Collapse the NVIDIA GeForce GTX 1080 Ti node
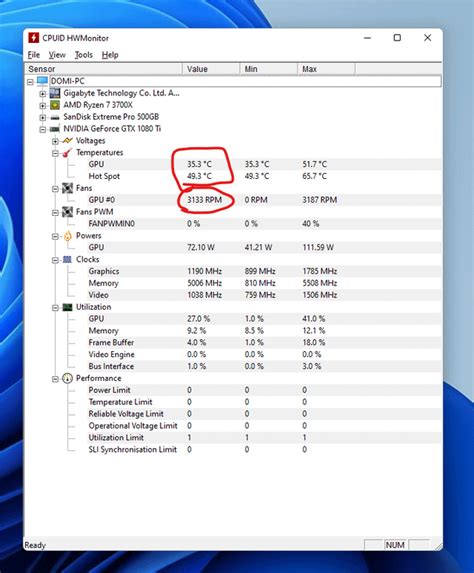Viewport: 474px width, 573px height. 43,130
